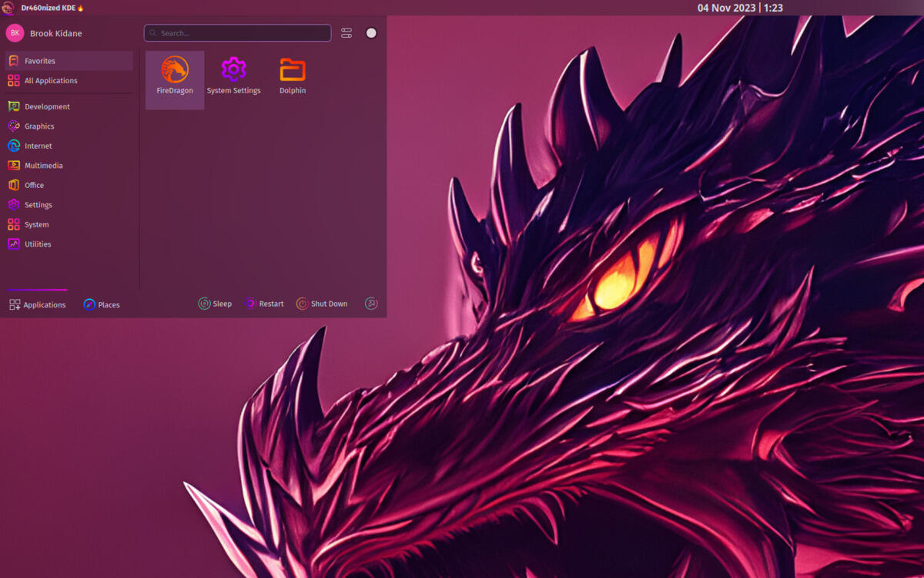
Task: Launch the FireDragon browser
Action: [175, 80]
